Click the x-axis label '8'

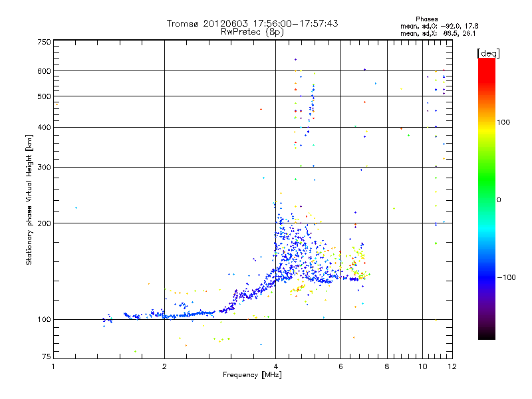(x=387, y=366)
